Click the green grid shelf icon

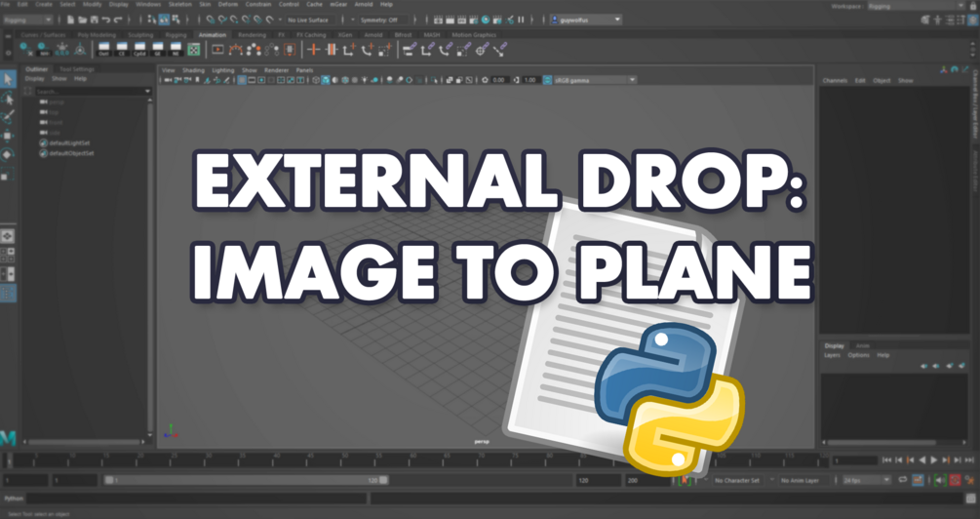[x=194, y=50]
